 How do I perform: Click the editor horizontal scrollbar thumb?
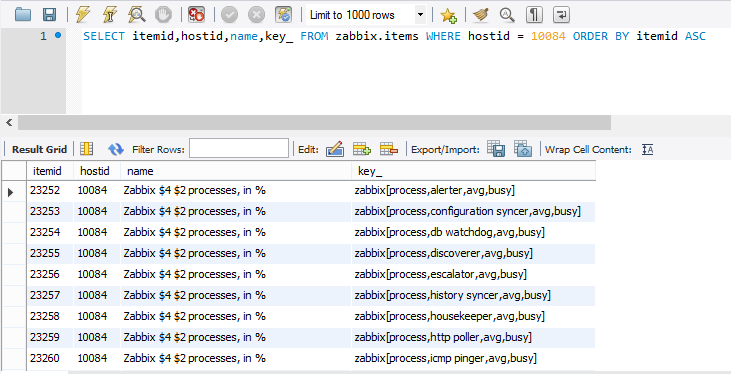(x=314, y=123)
